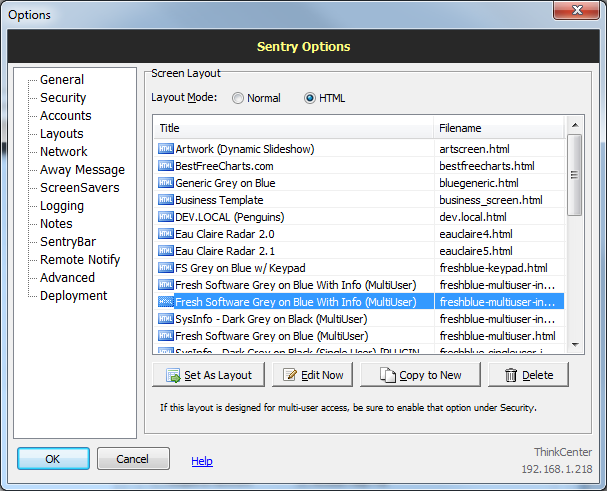Click the HTML icon beside Eau Claire Radar 2.1
Viewport: 607px width, 491px height.
[166, 251]
